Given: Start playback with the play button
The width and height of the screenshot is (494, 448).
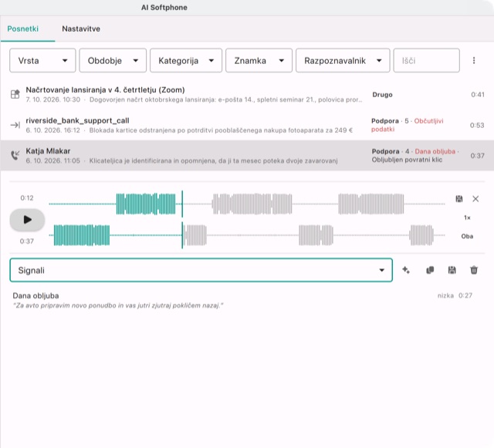Looking at the screenshot, I should tap(27, 220).
